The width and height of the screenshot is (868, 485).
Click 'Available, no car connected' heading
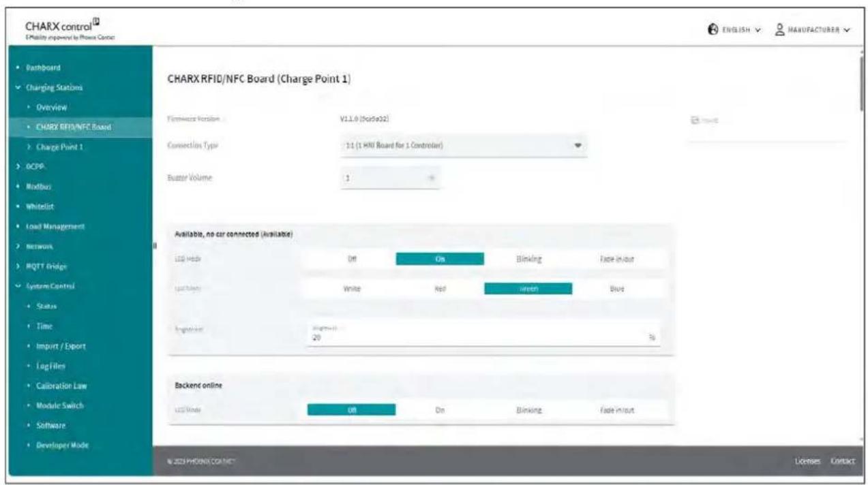pos(235,235)
